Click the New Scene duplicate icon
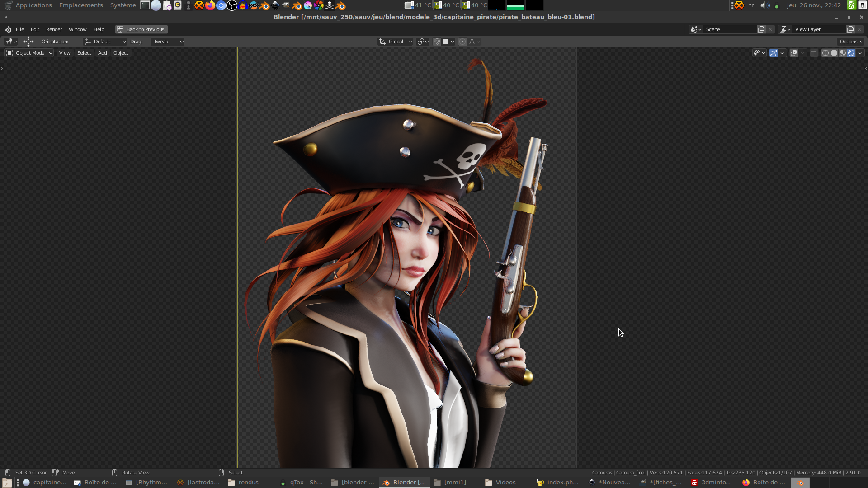This screenshot has width=868, height=488. (x=761, y=29)
